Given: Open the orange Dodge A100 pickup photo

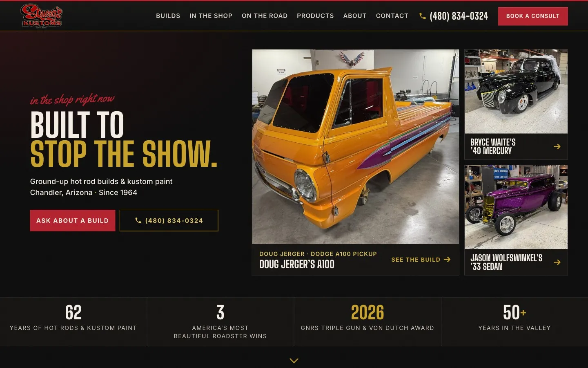Looking at the screenshot, I should pyautogui.click(x=355, y=147).
